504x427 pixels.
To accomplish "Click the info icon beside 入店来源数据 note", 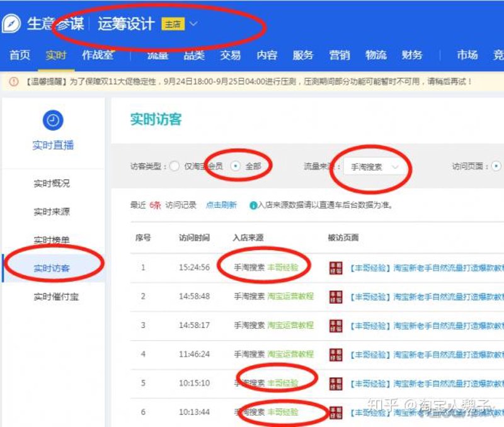I will (x=253, y=205).
